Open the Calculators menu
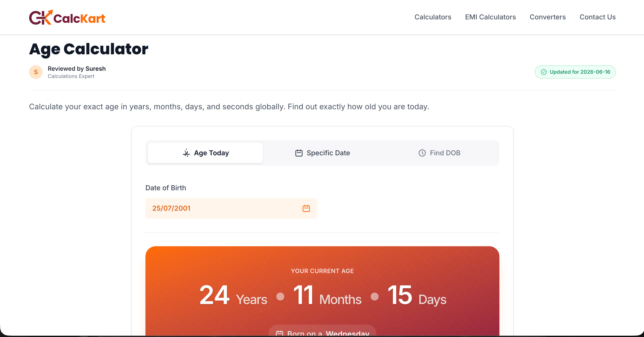The image size is (644, 337). click(433, 17)
